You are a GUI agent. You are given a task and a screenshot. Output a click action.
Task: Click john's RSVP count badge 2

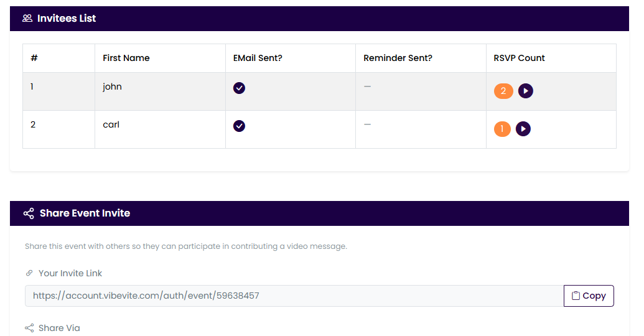[x=503, y=91]
